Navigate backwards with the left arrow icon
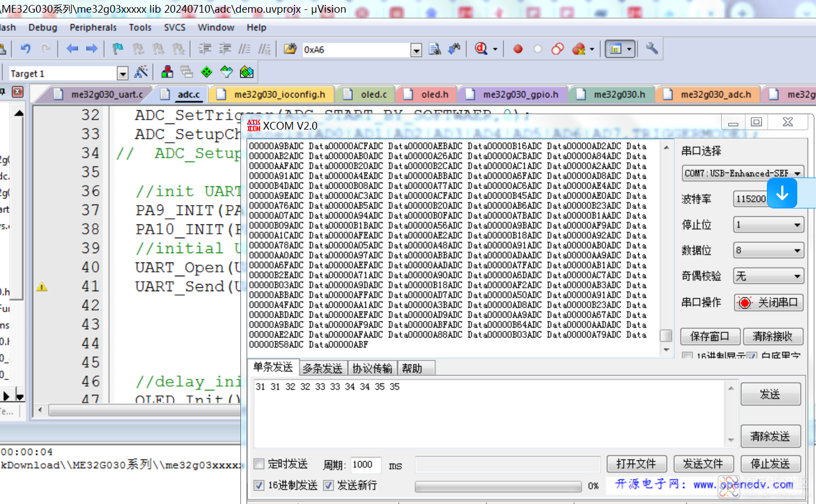 (x=72, y=49)
